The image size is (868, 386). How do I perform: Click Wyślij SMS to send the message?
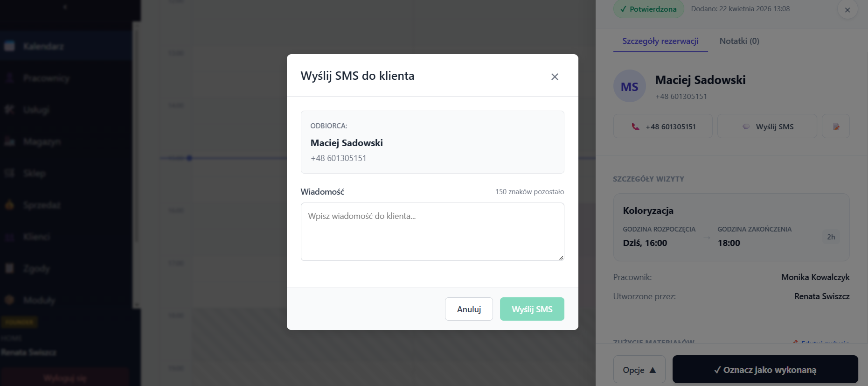click(x=532, y=309)
